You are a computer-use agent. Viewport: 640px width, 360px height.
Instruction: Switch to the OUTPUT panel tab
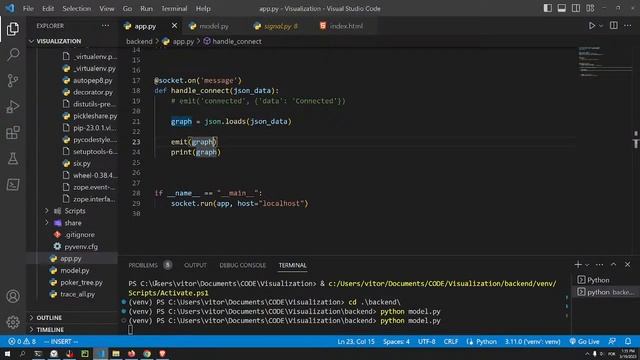pyautogui.click(x=195, y=265)
